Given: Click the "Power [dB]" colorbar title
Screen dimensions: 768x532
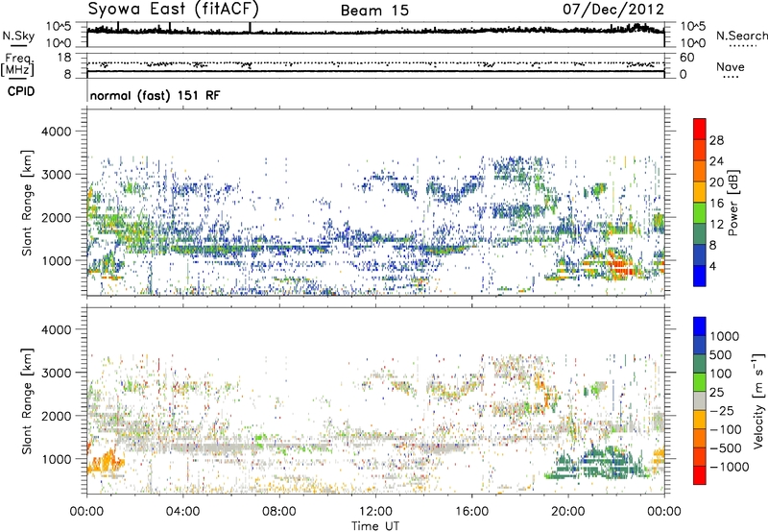Looking at the screenshot, I should pos(732,203).
